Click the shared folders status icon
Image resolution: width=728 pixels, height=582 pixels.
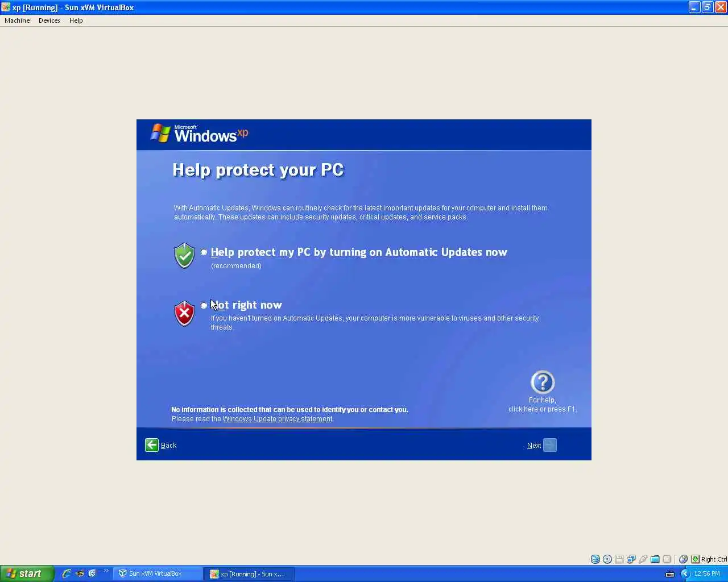tap(655, 559)
